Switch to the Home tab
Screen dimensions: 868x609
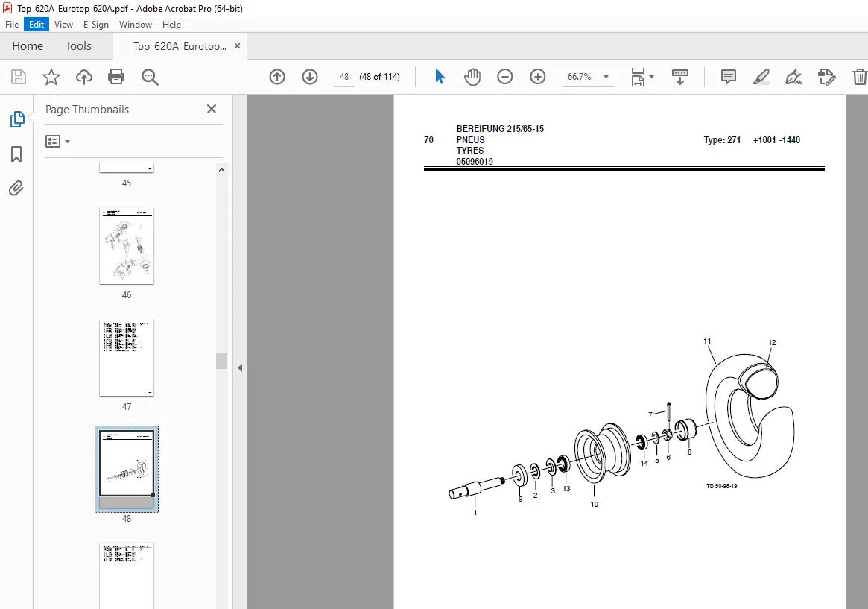click(x=28, y=46)
